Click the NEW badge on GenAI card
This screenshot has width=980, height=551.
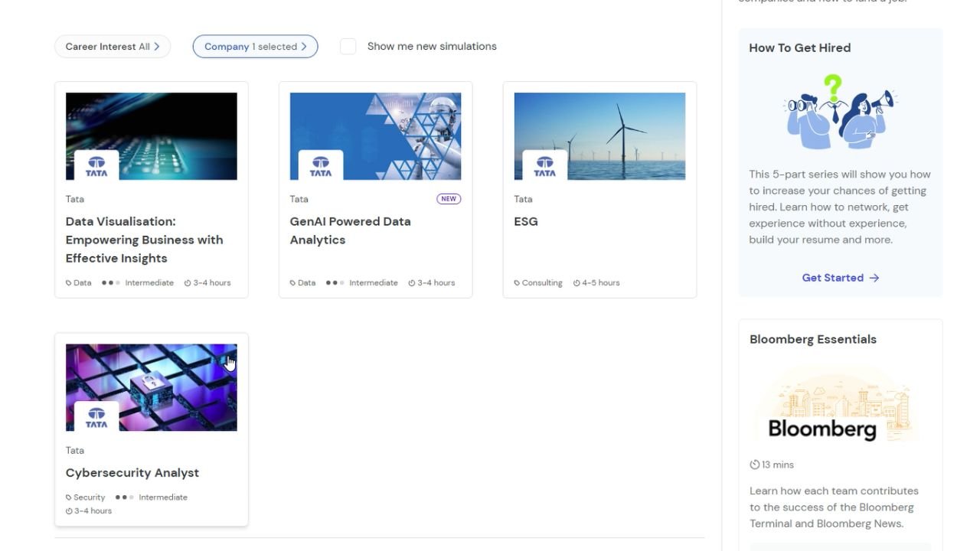click(x=449, y=199)
